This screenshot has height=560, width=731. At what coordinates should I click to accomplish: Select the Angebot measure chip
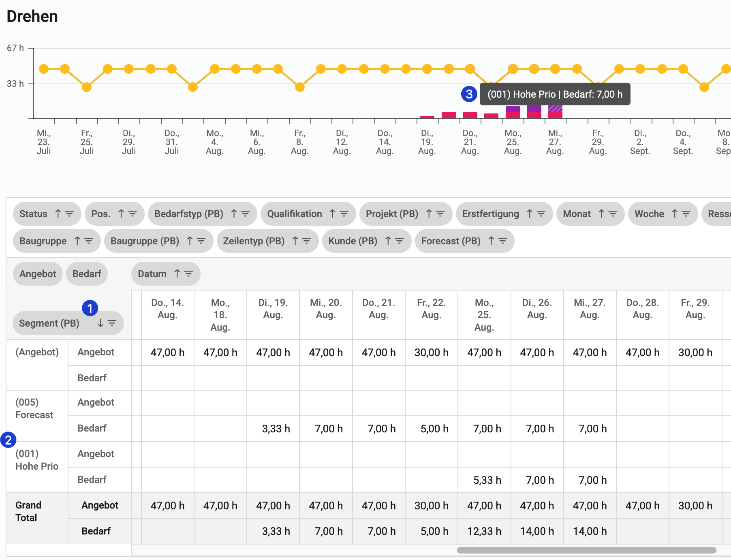[38, 274]
